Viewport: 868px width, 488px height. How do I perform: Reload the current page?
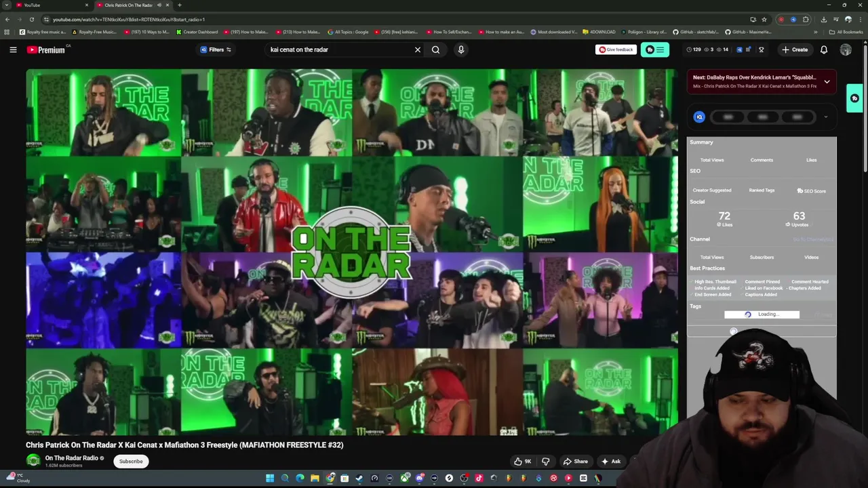pos(31,19)
